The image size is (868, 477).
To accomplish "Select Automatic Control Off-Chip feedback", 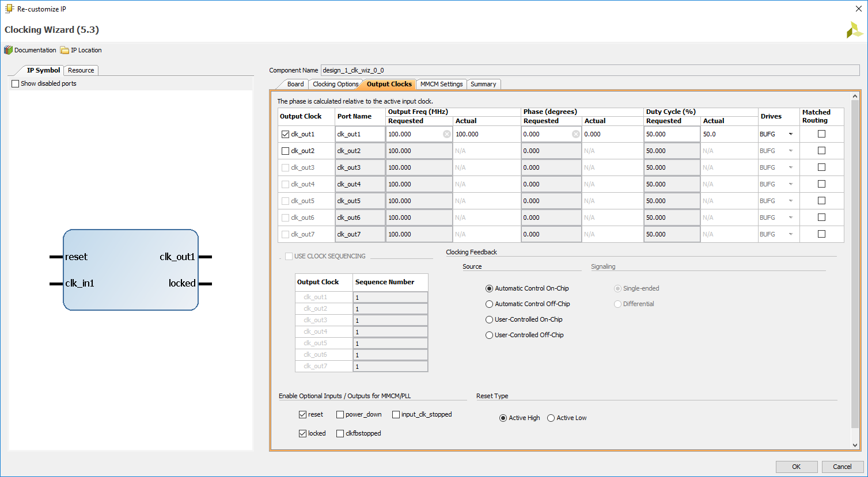I will [489, 304].
